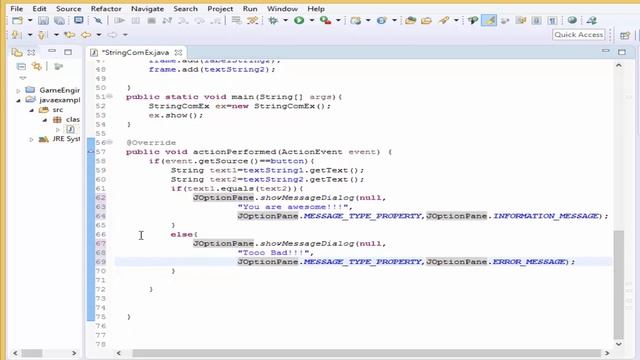The image size is (640, 360).
Task: Click the Step Into icon
Action: [183, 20]
